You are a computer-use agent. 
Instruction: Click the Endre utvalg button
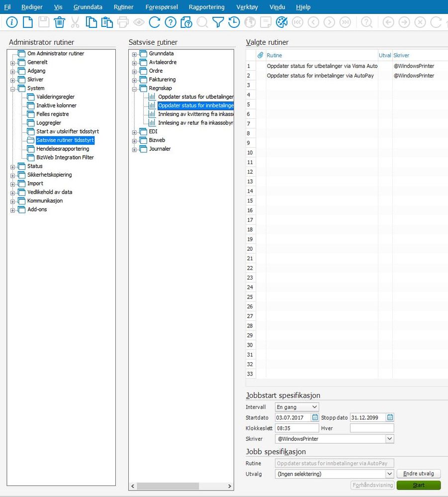[419, 474]
